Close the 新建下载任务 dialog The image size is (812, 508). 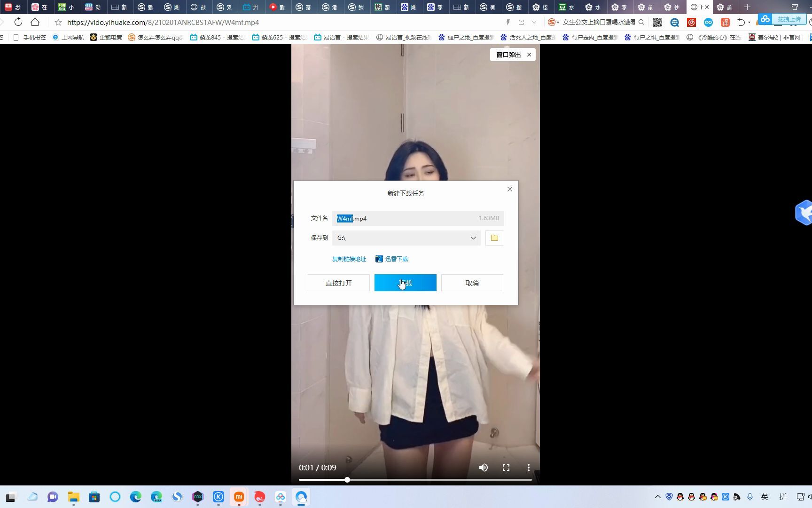click(x=509, y=189)
